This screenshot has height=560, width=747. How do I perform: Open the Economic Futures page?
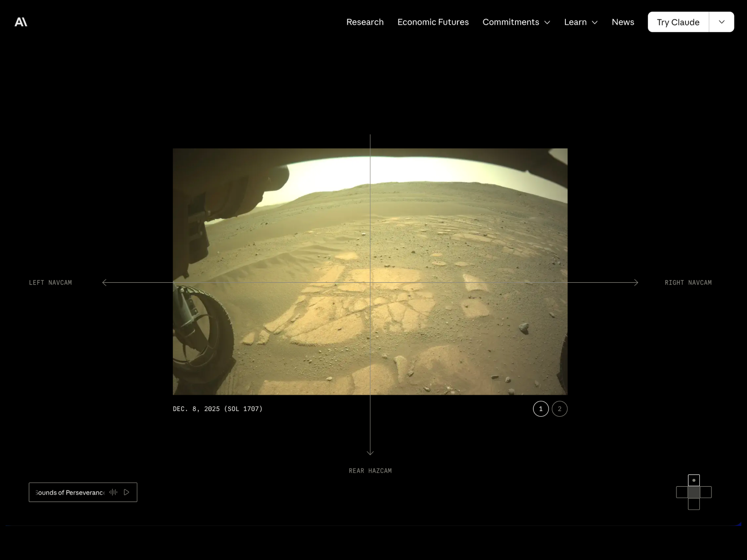[433, 22]
